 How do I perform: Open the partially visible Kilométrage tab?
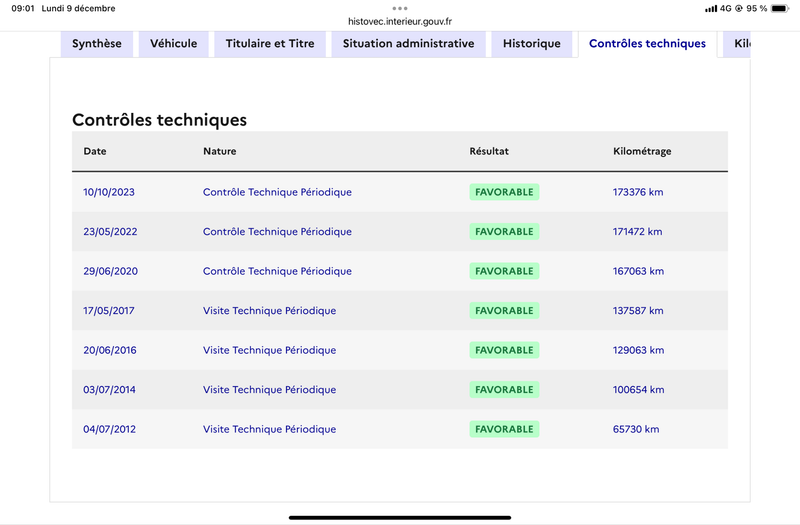737,44
